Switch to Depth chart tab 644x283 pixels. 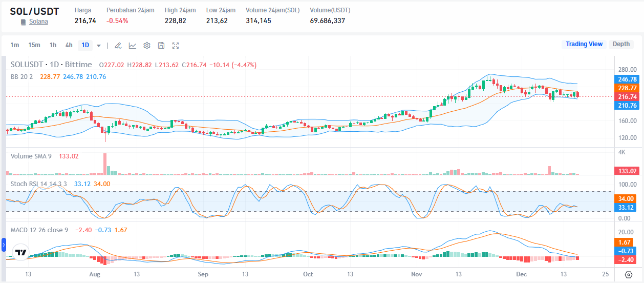click(x=621, y=44)
